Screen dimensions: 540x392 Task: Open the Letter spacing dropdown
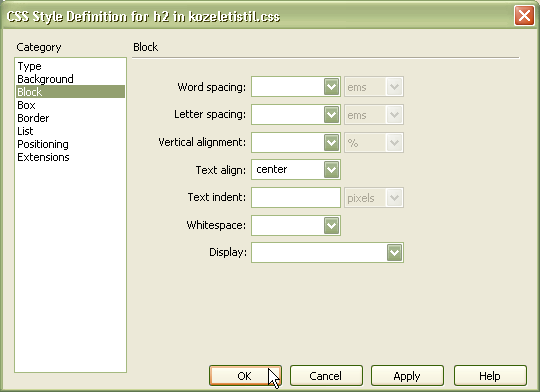coord(331,114)
